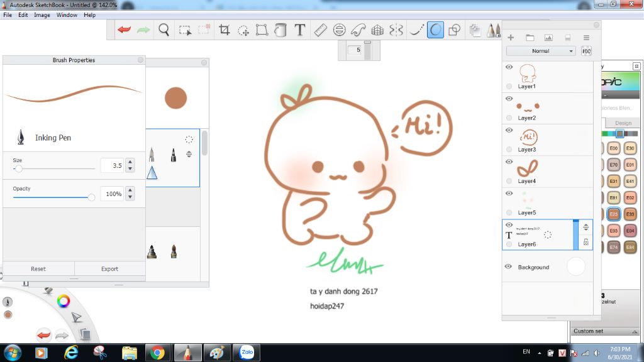Viewport: 644px width, 362px height.
Task: Click the brush Size value field 3.5
Action: click(x=112, y=165)
